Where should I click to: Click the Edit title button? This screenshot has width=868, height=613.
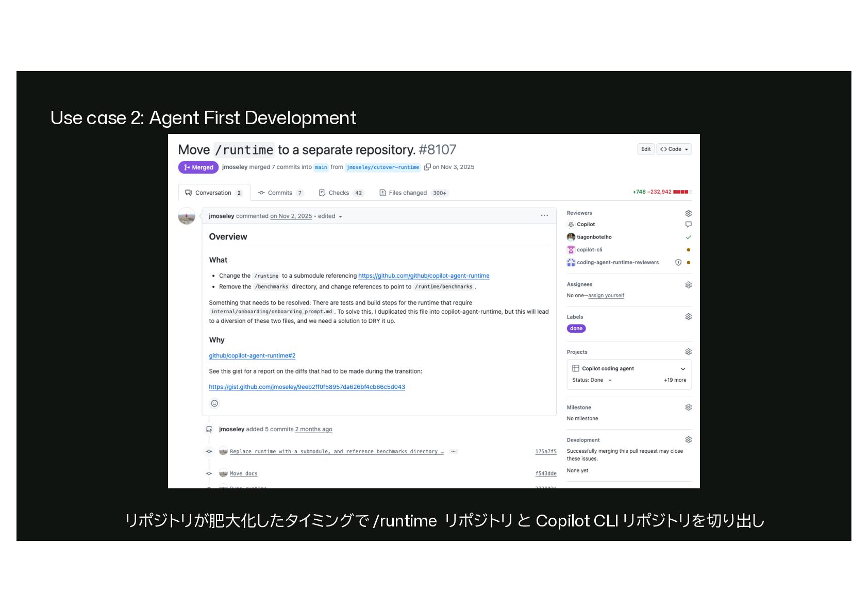tap(646, 149)
